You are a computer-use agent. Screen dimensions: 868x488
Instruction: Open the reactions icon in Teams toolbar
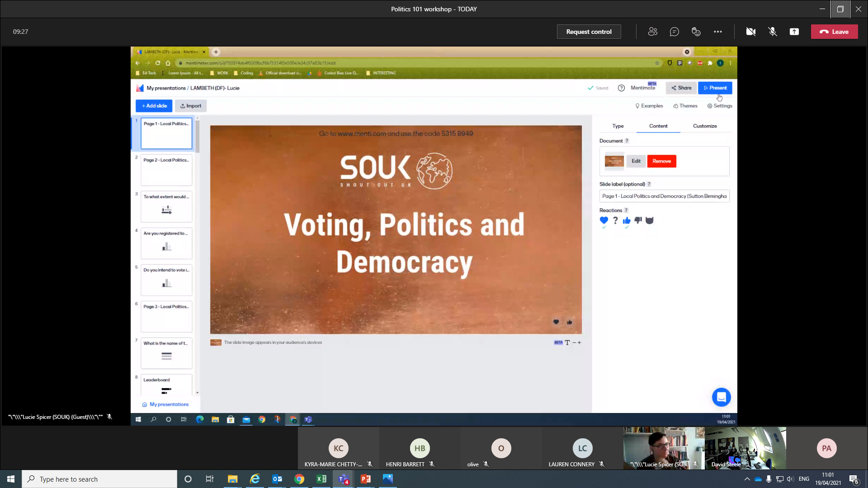coord(696,32)
